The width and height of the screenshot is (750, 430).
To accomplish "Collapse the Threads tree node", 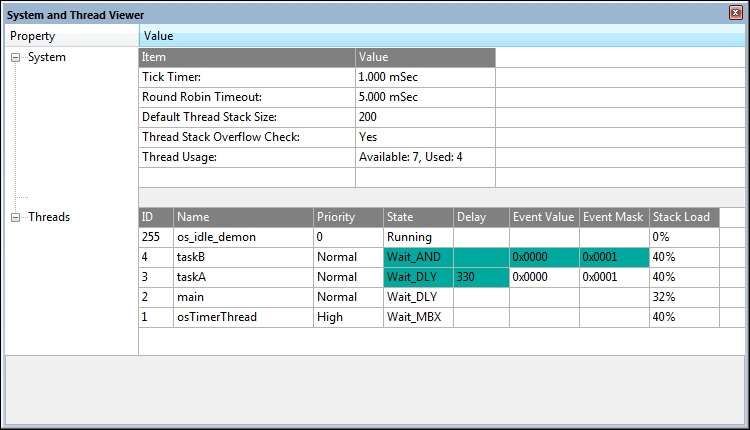I will click(x=16, y=217).
